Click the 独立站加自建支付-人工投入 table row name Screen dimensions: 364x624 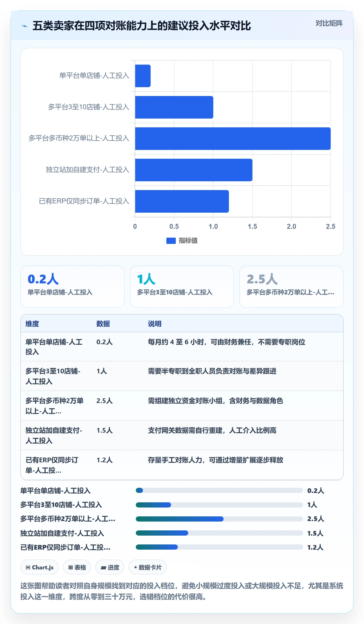pyautogui.click(x=54, y=435)
